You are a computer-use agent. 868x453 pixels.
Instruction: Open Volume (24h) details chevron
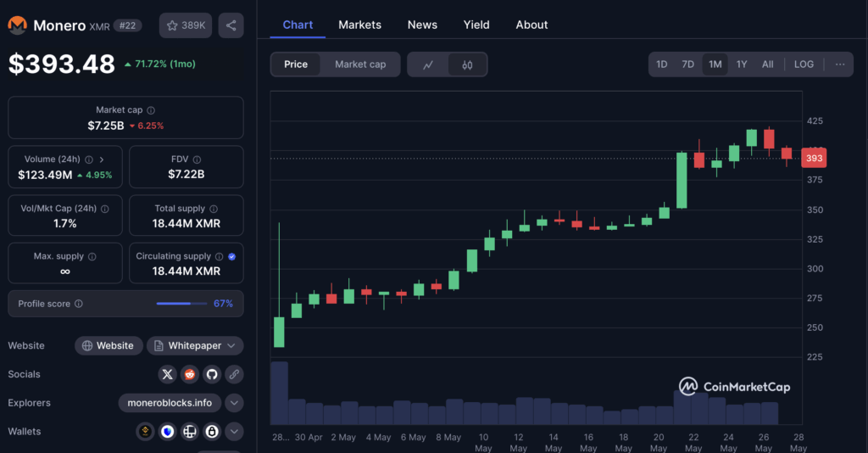(102, 159)
